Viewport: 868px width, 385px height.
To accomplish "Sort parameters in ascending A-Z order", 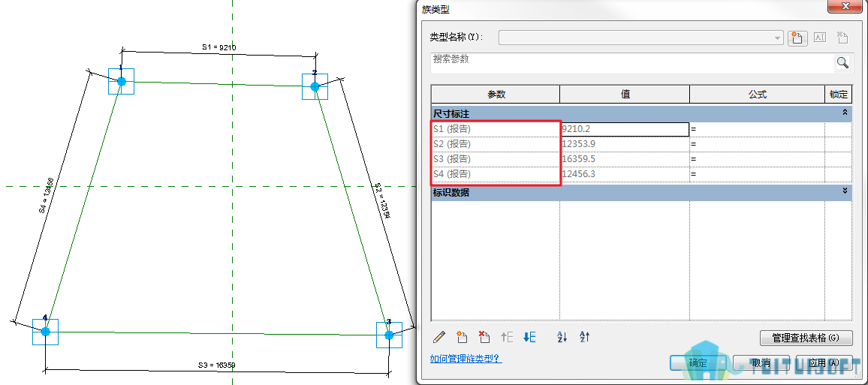I will (x=562, y=336).
